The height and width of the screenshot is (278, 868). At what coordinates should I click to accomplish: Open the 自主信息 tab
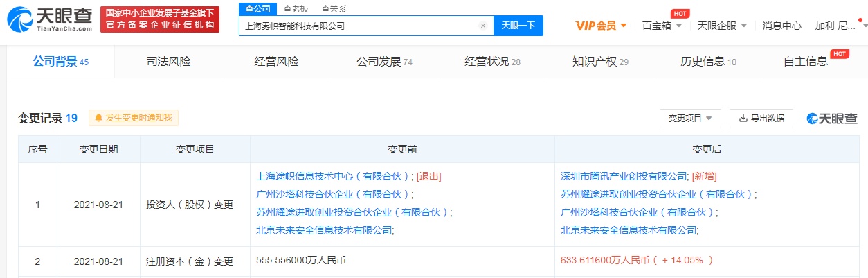[x=806, y=62]
